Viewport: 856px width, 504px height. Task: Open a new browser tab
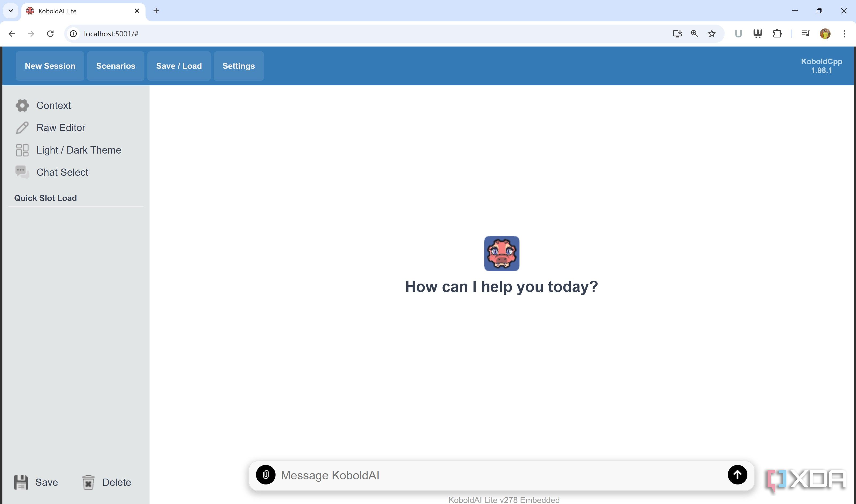point(156,11)
